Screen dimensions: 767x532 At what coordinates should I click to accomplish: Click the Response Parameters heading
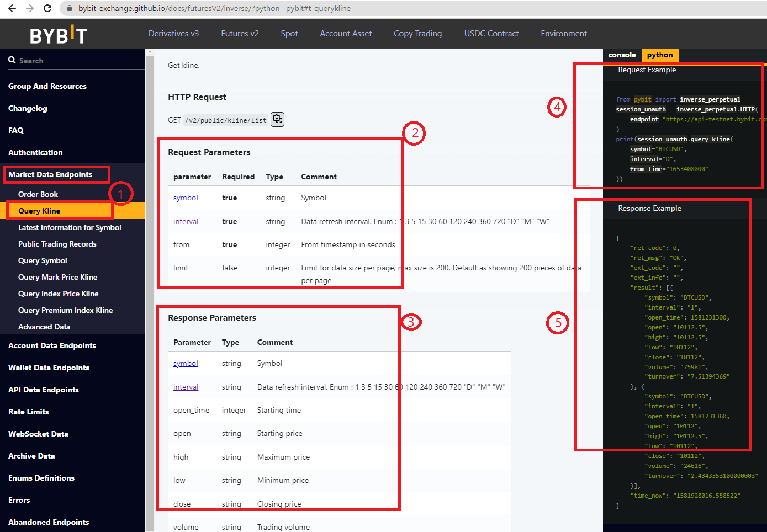coord(212,318)
